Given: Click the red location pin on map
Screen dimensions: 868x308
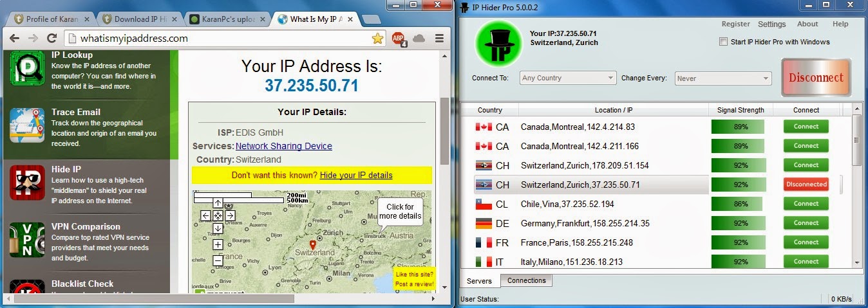Looking at the screenshot, I should click(313, 244).
